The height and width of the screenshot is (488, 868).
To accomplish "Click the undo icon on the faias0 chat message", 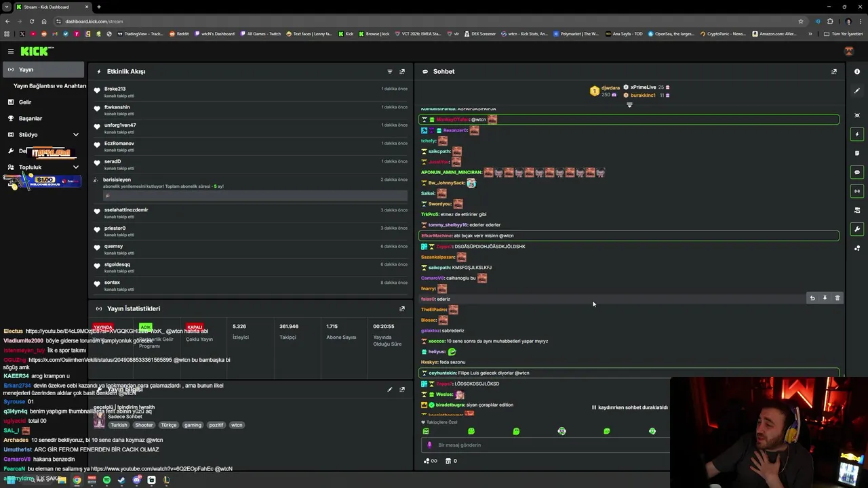I will (x=812, y=298).
